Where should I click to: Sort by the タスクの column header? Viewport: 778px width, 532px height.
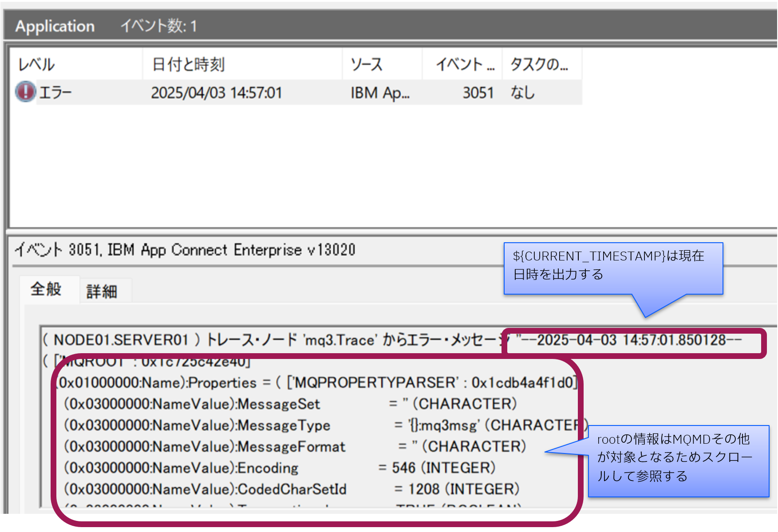click(x=542, y=65)
